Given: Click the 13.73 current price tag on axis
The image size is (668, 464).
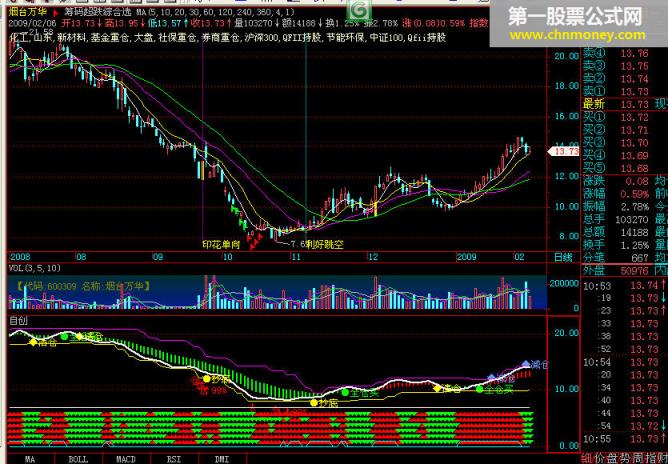Looking at the screenshot, I should [563, 151].
